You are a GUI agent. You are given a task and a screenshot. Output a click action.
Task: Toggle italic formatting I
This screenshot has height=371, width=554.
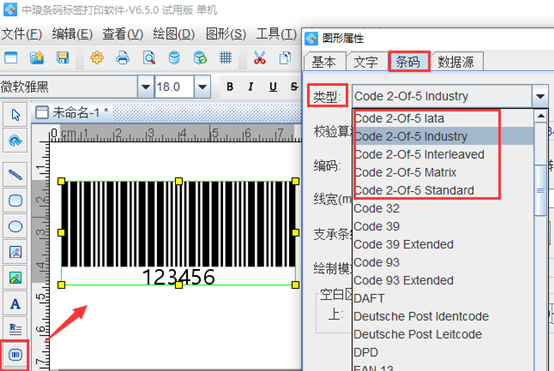coord(251,87)
